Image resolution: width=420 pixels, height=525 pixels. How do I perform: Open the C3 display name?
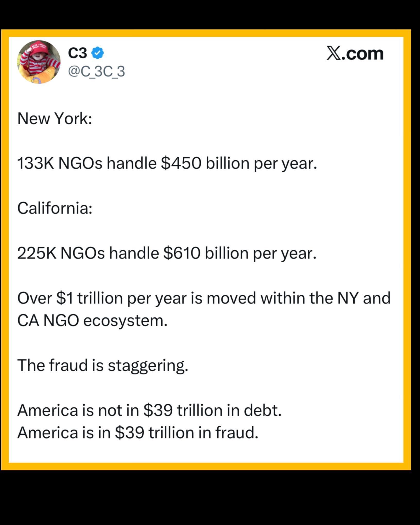pyautogui.click(x=77, y=53)
